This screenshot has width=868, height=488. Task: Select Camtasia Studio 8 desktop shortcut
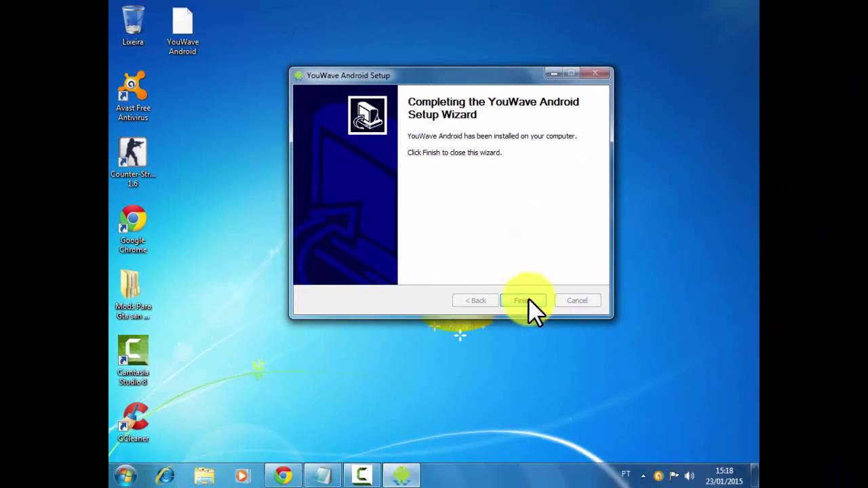point(133,361)
